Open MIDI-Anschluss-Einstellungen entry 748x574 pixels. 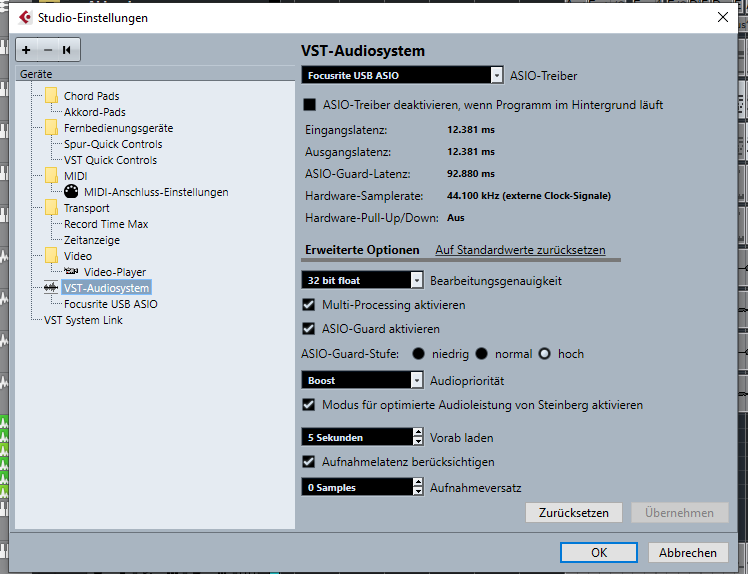coord(156,192)
